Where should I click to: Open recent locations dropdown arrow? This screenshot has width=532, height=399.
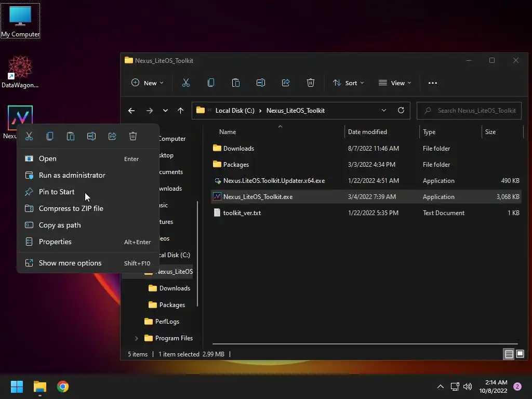pos(165,111)
